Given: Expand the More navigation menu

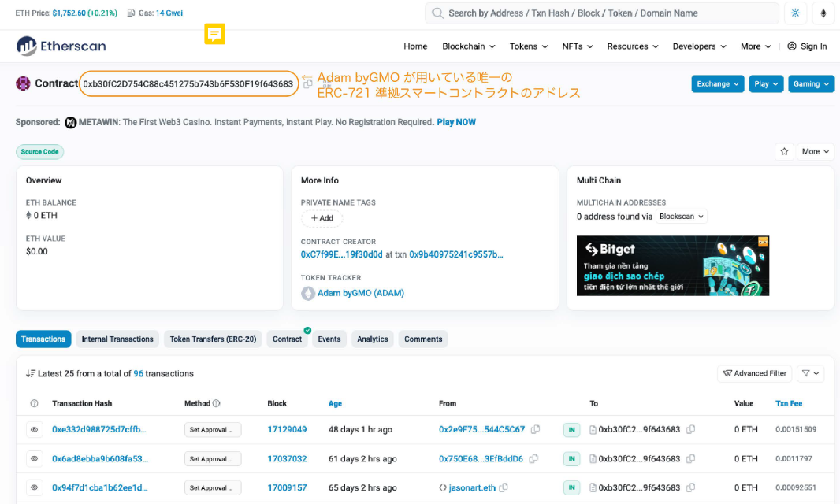Looking at the screenshot, I should (756, 46).
